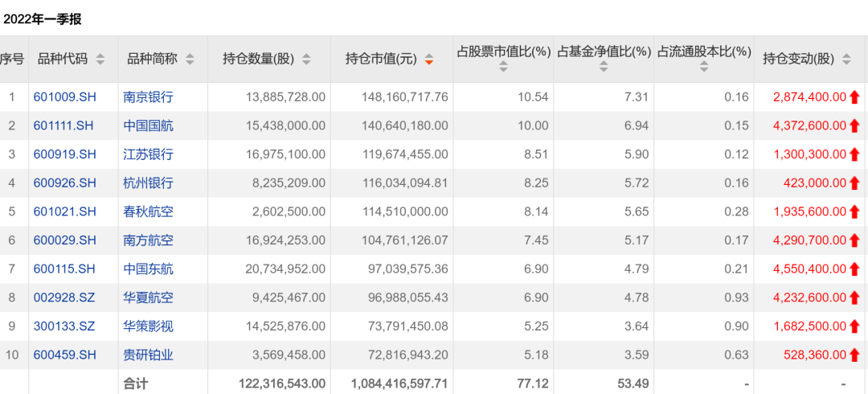Sort by 占股票市值比(%) column arrows

pyautogui.click(x=503, y=68)
